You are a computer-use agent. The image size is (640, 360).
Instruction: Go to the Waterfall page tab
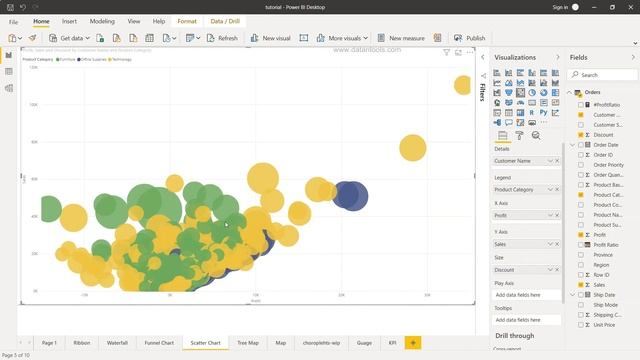tap(117, 343)
